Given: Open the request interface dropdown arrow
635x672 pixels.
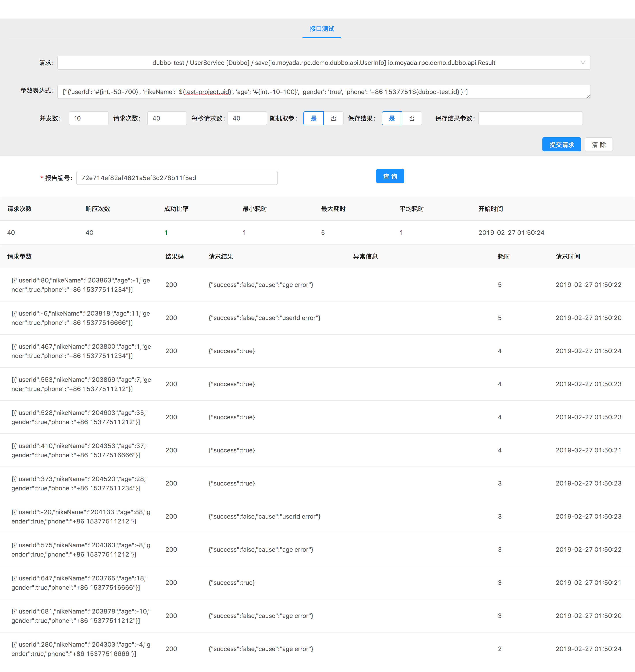Looking at the screenshot, I should click(x=583, y=63).
